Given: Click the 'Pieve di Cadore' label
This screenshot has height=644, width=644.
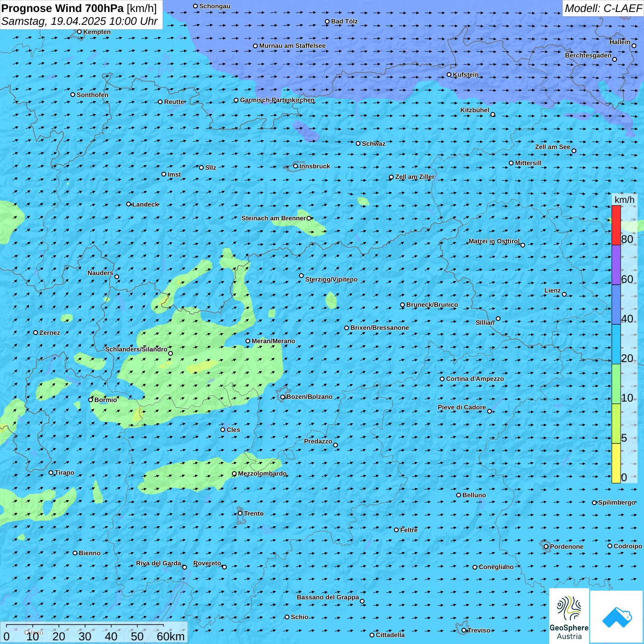Looking at the screenshot, I should tap(461, 407).
